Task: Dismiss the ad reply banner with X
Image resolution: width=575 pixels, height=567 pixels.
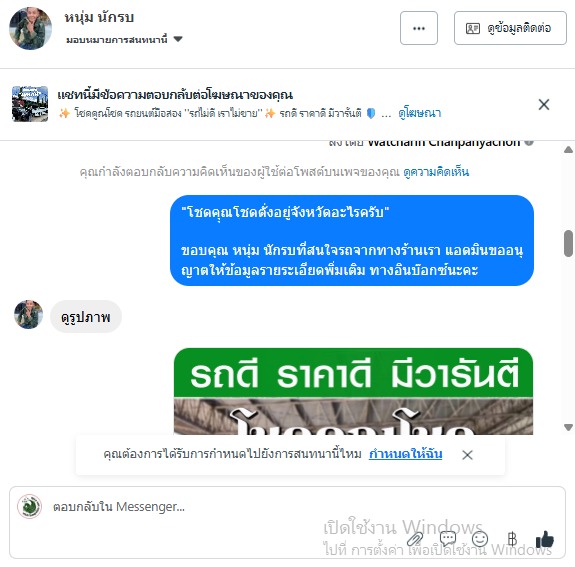Action: 544,105
